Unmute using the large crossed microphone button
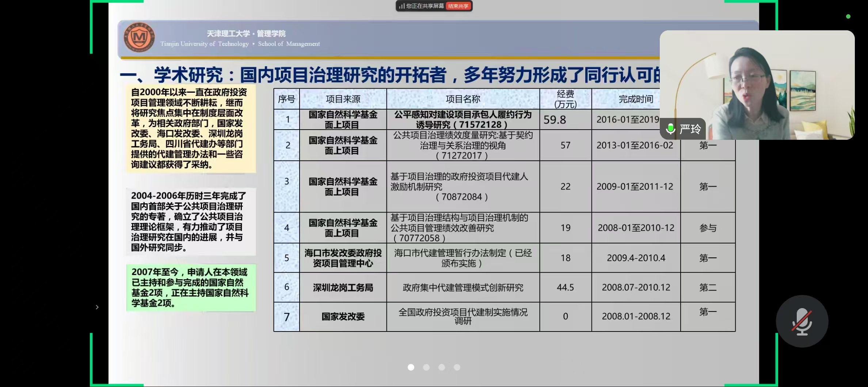This screenshot has height=387, width=868. (802, 322)
